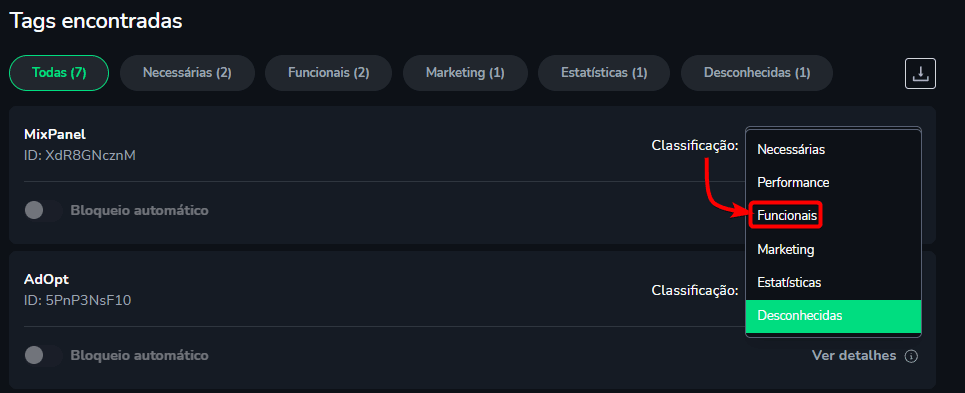Open Ver detalhes link for AdOpt
Screen dimensions: 965x393
854,355
